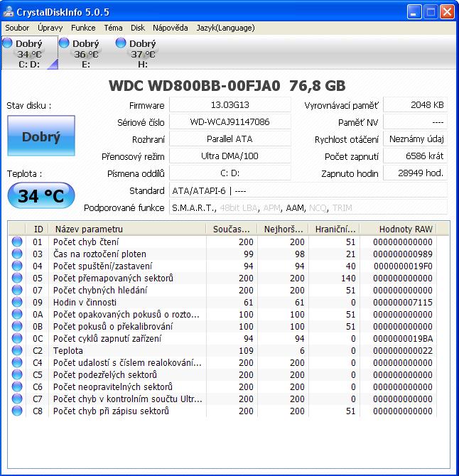Click the Hraniční... column header
The height and width of the screenshot is (476, 459).
(334, 229)
